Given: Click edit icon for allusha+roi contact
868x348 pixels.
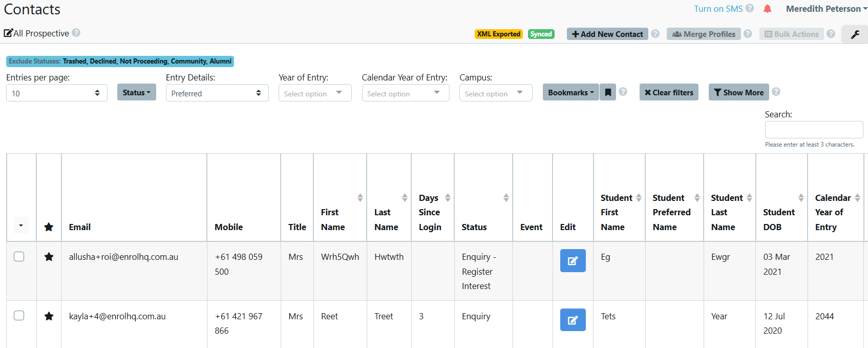Looking at the screenshot, I should [573, 260].
